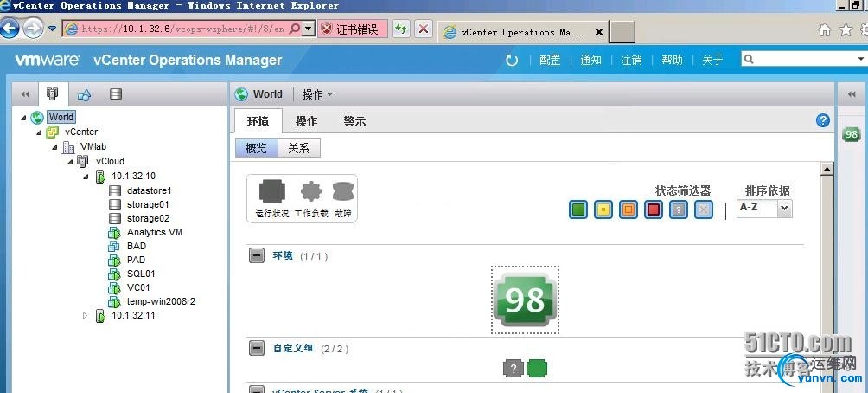
Task: Collapse the vCloud cluster node arrow
Action: click(x=70, y=161)
